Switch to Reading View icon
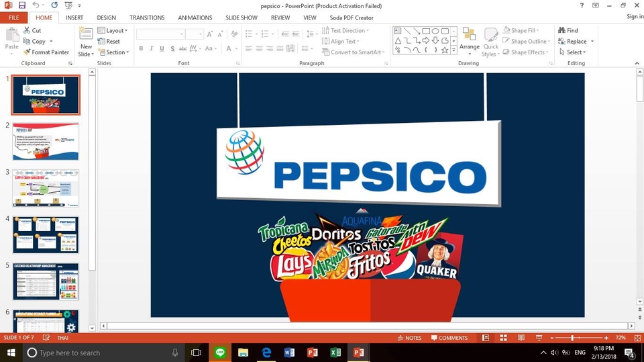Image resolution: width=644 pixels, height=362 pixels. coord(521,338)
